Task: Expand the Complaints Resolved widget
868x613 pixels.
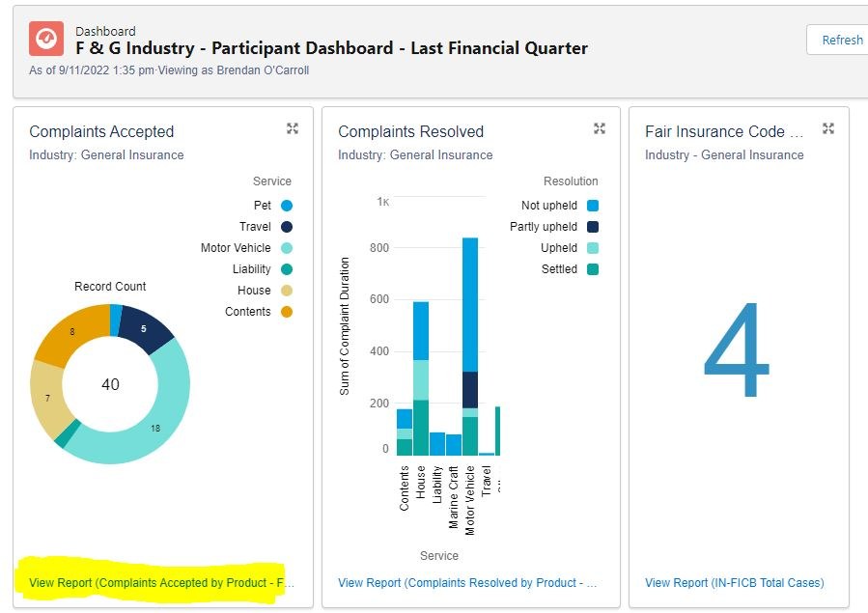Action: [x=599, y=128]
